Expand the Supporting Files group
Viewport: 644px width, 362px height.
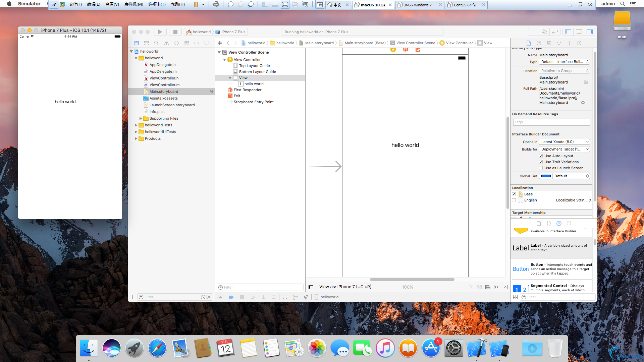[x=141, y=118]
